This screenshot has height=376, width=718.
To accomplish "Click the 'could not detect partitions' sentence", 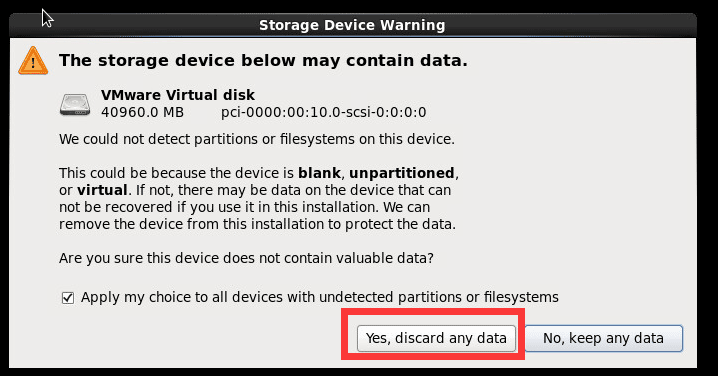I will point(257,139).
